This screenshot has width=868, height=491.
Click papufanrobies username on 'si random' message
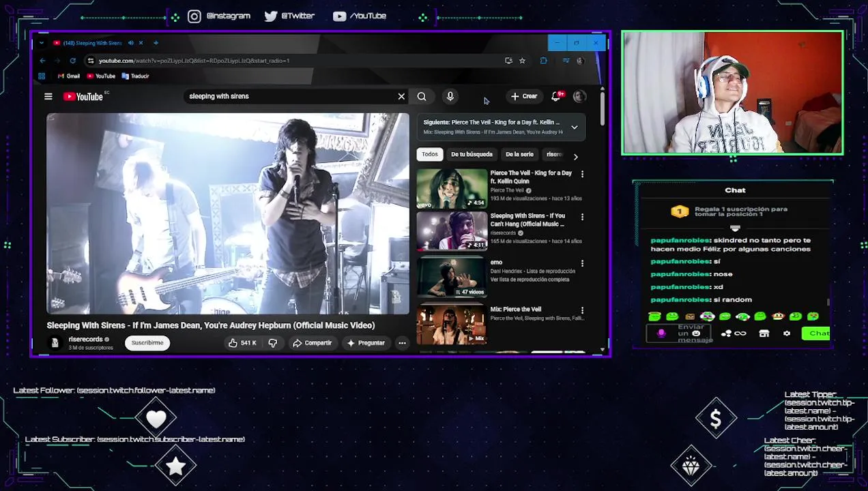680,300
